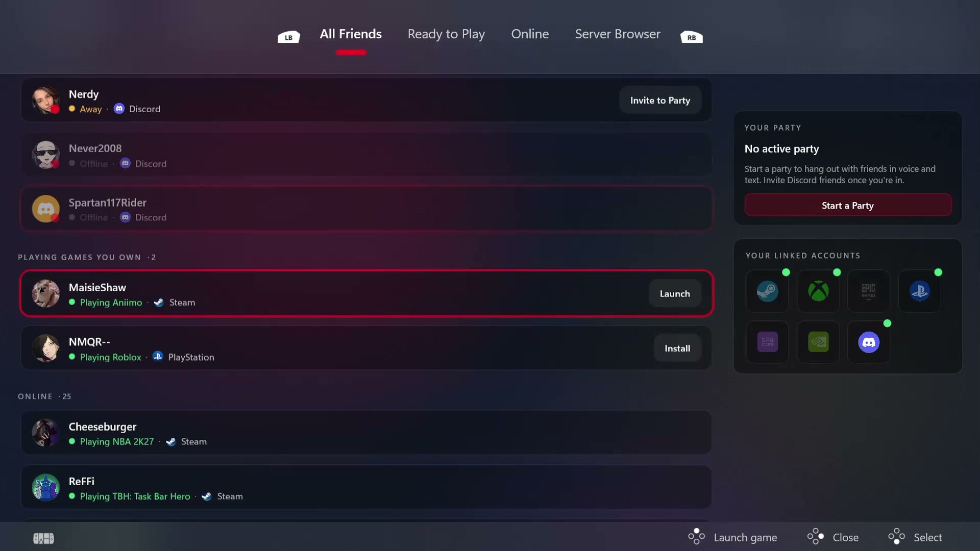Click Never2008's sunglasses avatar
This screenshot has width=980, height=551.
[45, 155]
